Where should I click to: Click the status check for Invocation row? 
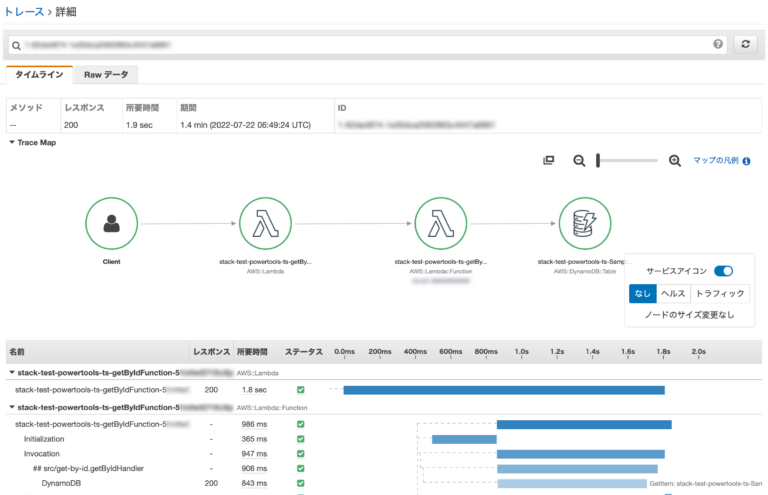tap(301, 453)
